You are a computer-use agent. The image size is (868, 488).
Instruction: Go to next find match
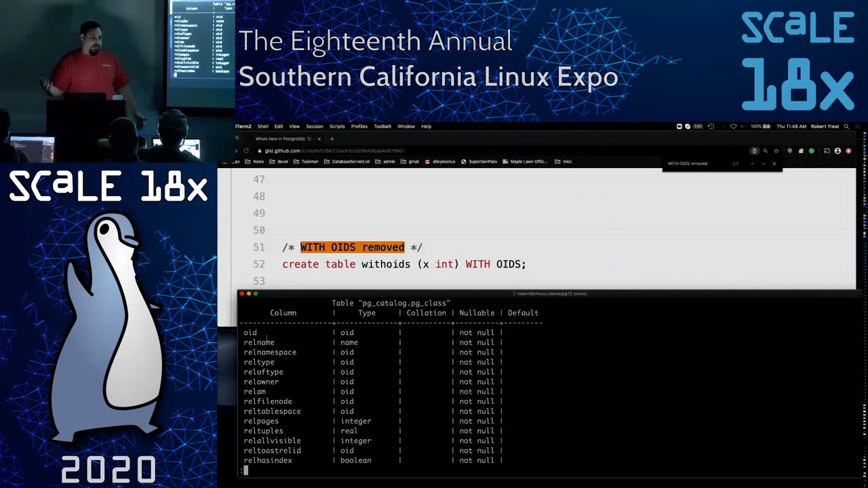pyautogui.click(x=763, y=163)
